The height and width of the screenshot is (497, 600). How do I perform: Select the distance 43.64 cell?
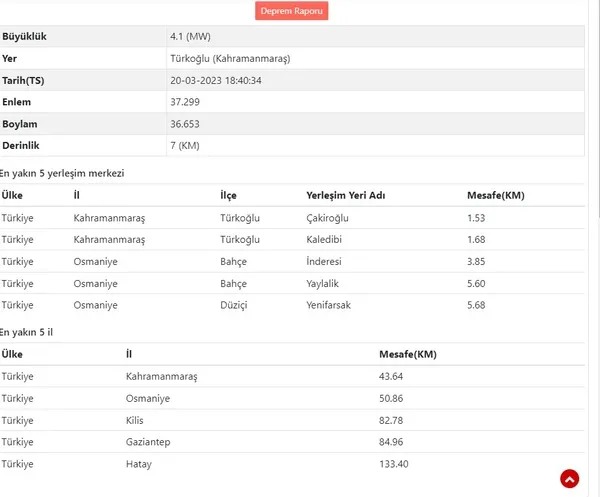coord(391,376)
